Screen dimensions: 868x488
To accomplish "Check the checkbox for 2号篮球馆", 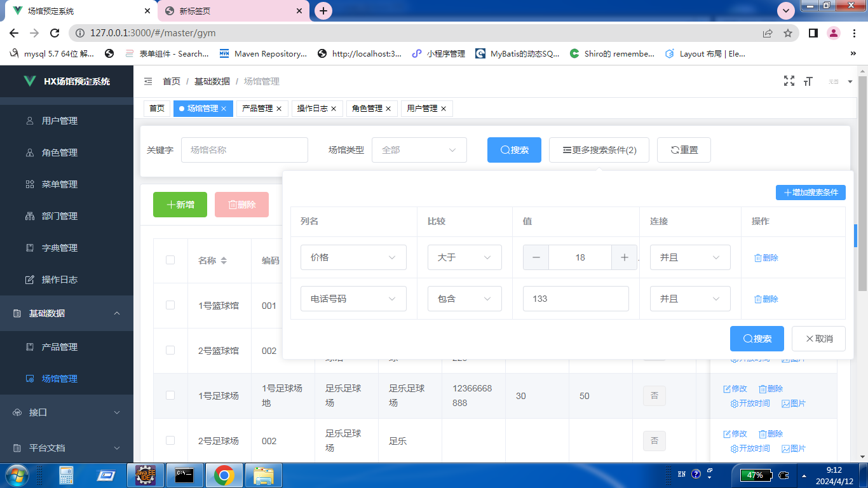I will tap(170, 351).
